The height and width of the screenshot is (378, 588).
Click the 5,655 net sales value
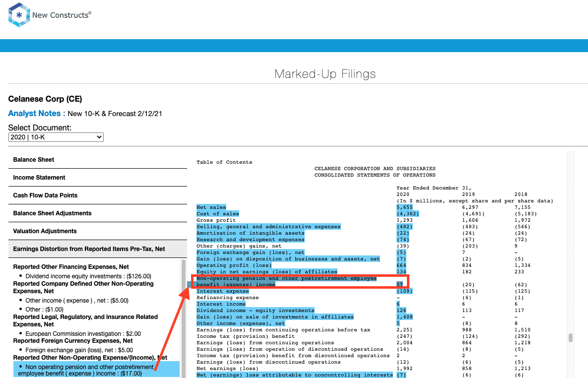[404, 207]
